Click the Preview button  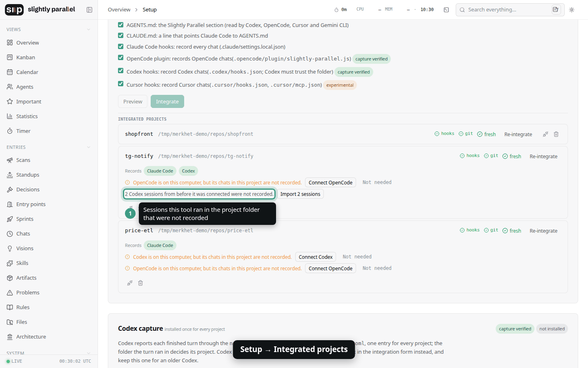[x=133, y=101]
